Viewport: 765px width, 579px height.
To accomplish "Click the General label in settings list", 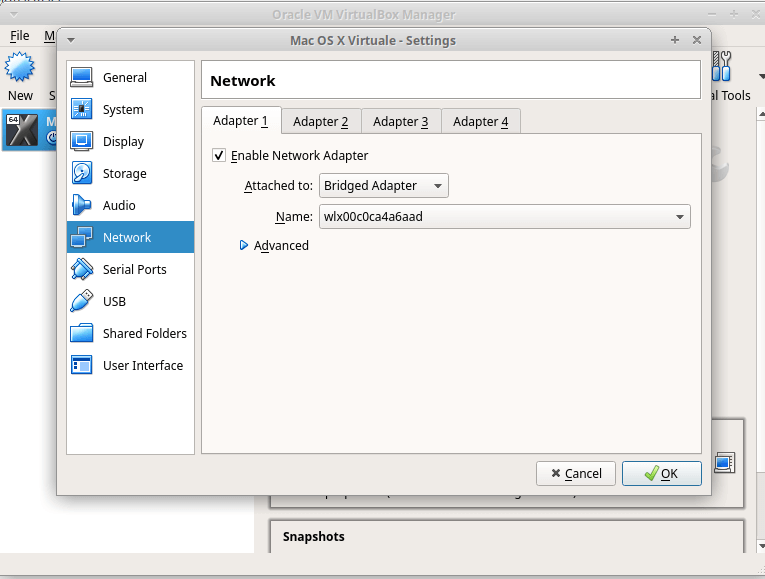I will point(125,78).
